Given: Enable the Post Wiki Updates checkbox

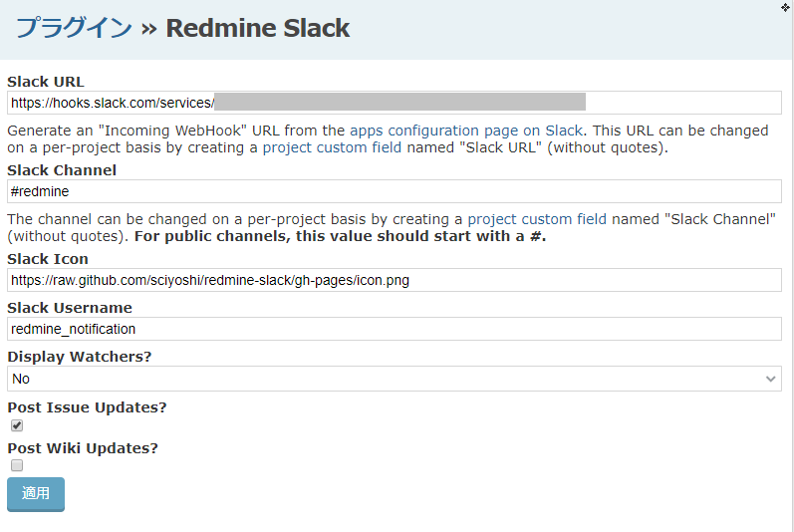Looking at the screenshot, I should tap(17, 465).
